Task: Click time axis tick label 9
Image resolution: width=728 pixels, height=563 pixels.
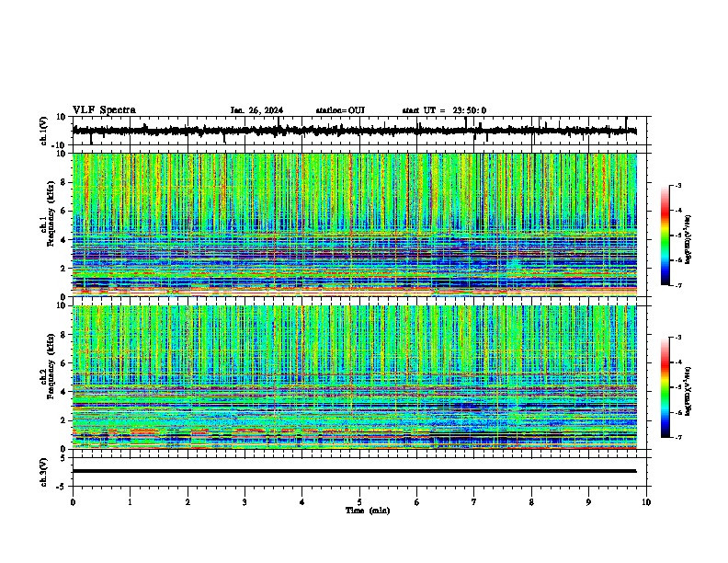Action: pos(588,502)
